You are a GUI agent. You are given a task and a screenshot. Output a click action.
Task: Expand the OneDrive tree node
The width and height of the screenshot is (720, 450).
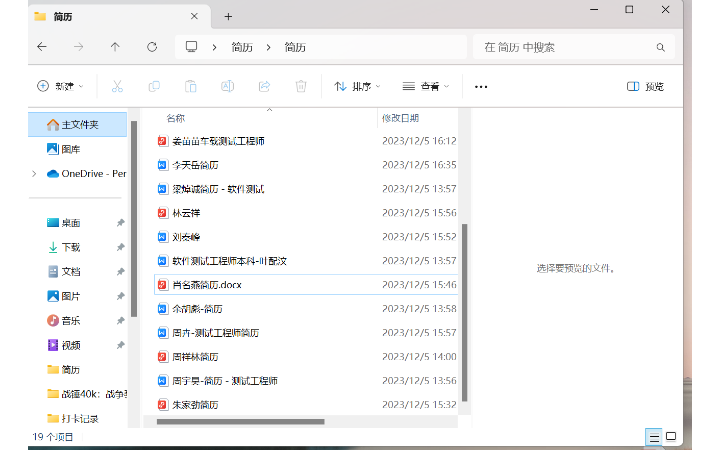35,173
